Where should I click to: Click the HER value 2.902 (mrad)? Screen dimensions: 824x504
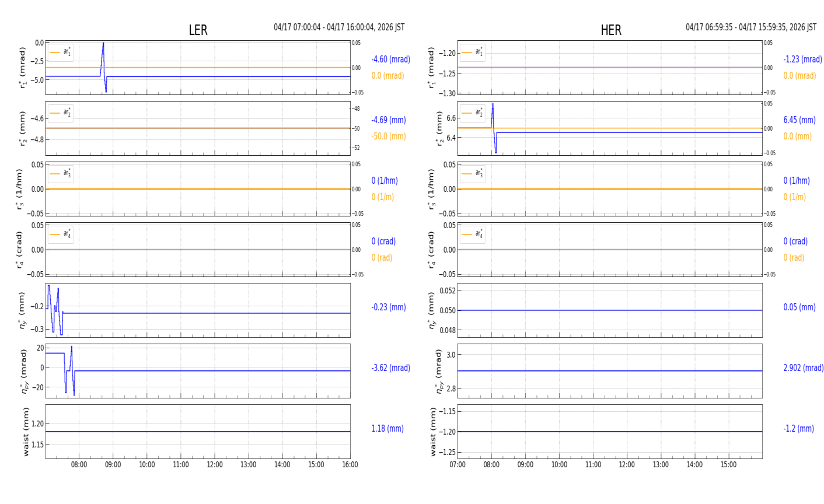[x=804, y=368]
